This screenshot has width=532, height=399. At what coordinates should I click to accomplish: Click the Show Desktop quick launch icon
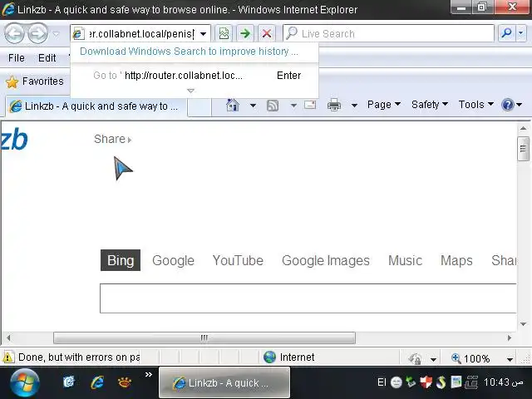[69, 382]
